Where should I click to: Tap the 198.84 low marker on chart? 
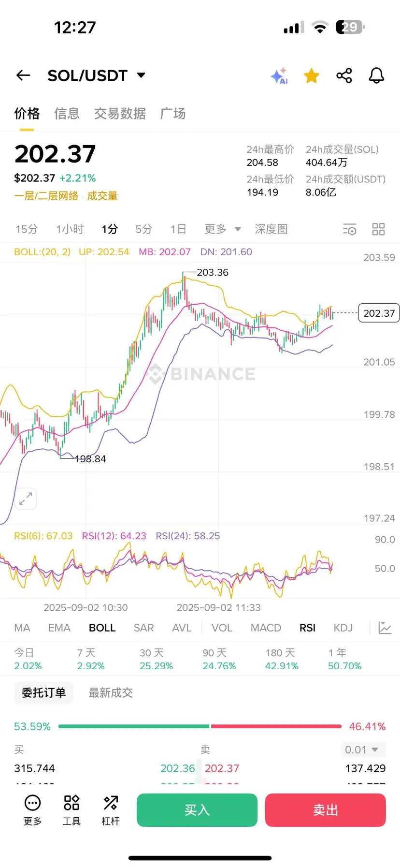(90, 459)
